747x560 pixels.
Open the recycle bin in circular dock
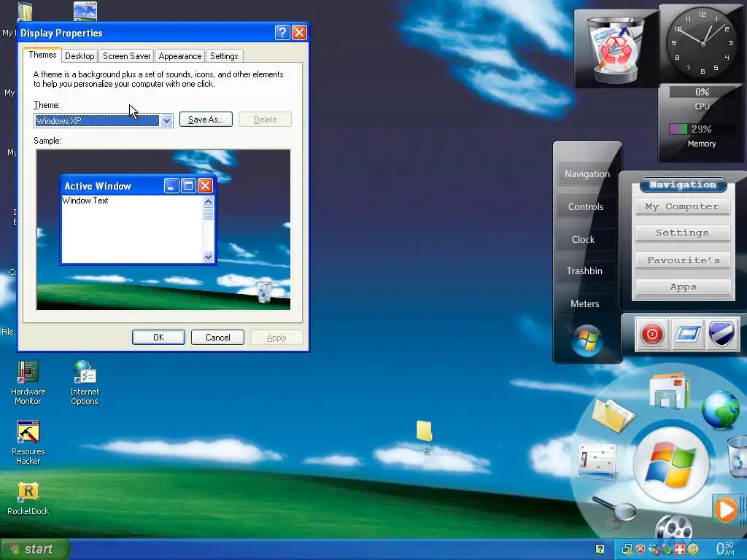coord(738,457)
